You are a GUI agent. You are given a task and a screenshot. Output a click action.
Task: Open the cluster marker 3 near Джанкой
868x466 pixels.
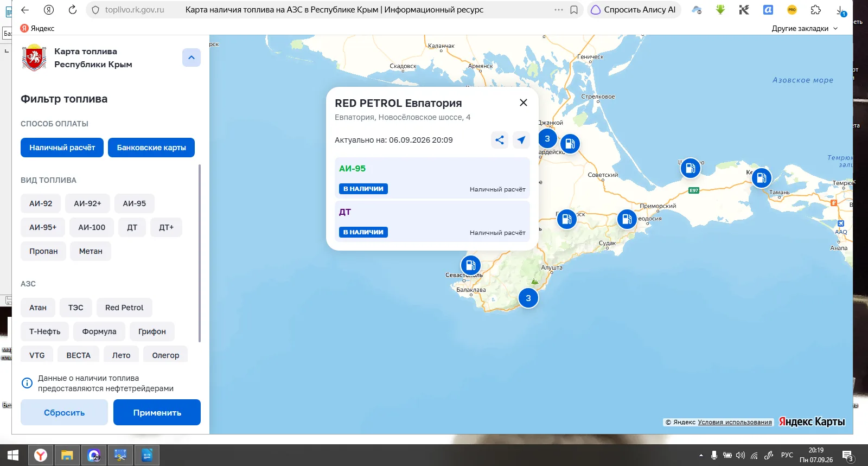pyautogui.click(x=547, y=138)
